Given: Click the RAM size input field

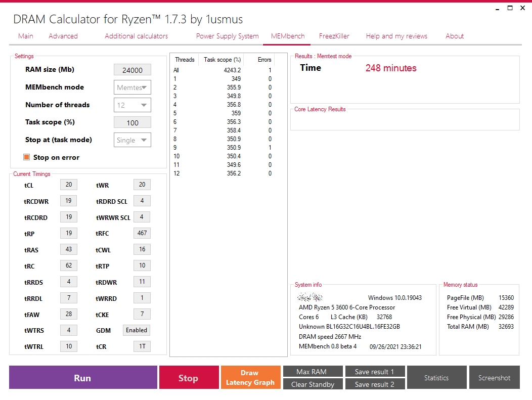Looking at the screenshot, I should click(x=132, y=70).
